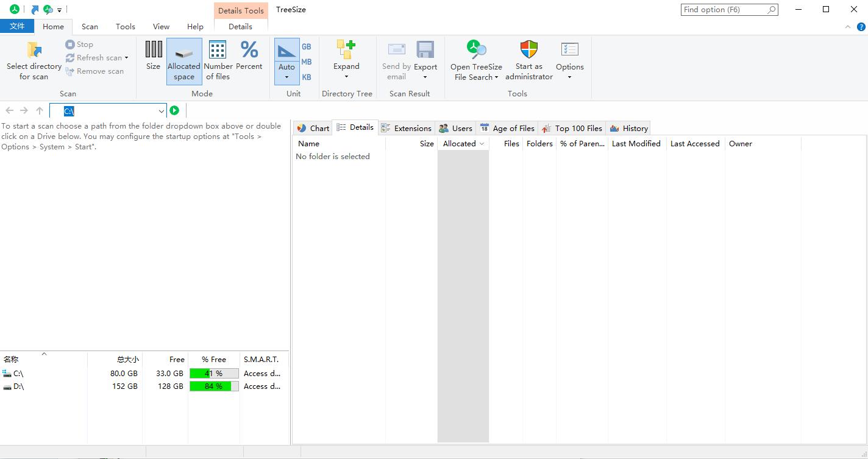Click the TreeSize app icon in title bar
868x459 pixels.
point(13,9)
